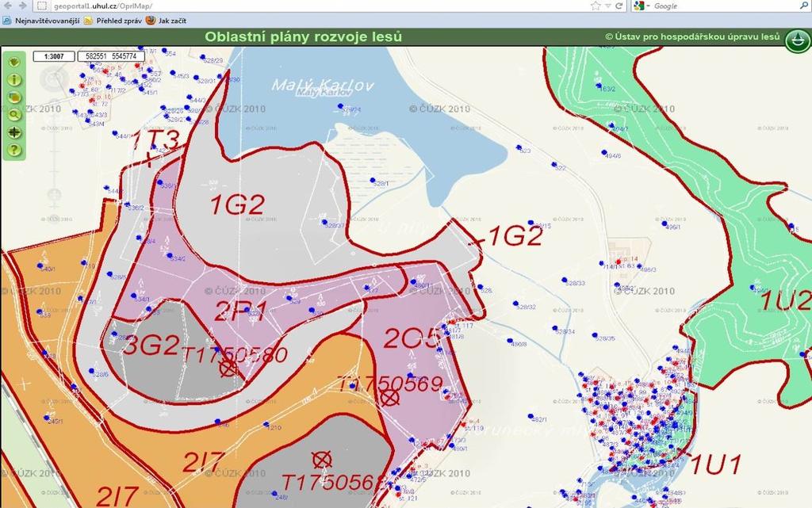Click typological point marker under T1750569

pos(390,397)
